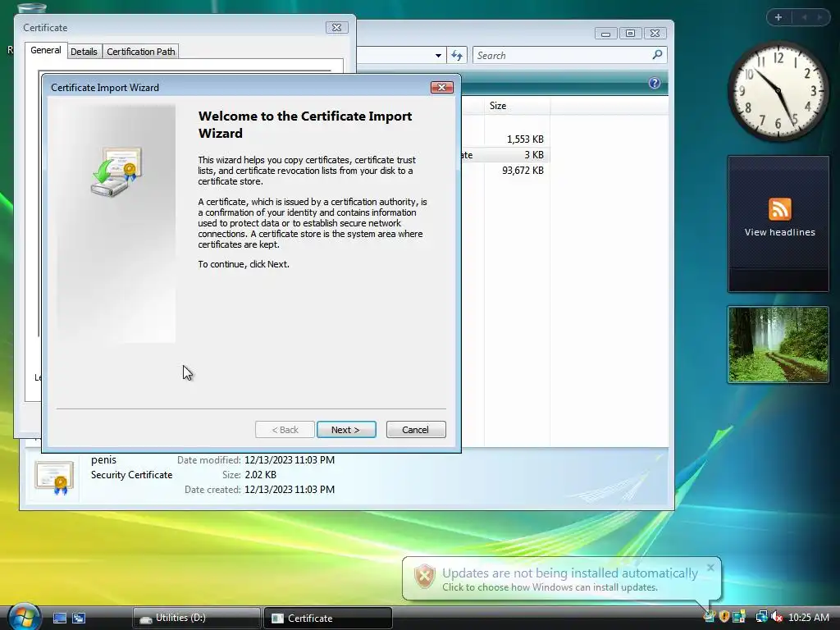
Task: Dismiss the updates notification balloon
Action: (x=710, y=568)
